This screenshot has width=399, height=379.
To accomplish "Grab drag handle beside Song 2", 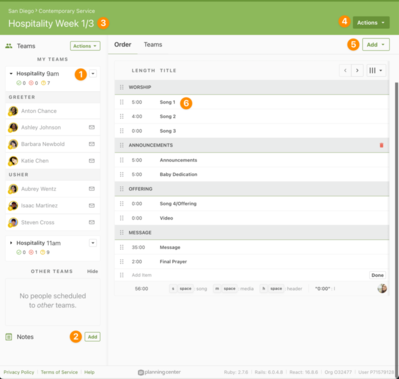I will pos(122,116).
